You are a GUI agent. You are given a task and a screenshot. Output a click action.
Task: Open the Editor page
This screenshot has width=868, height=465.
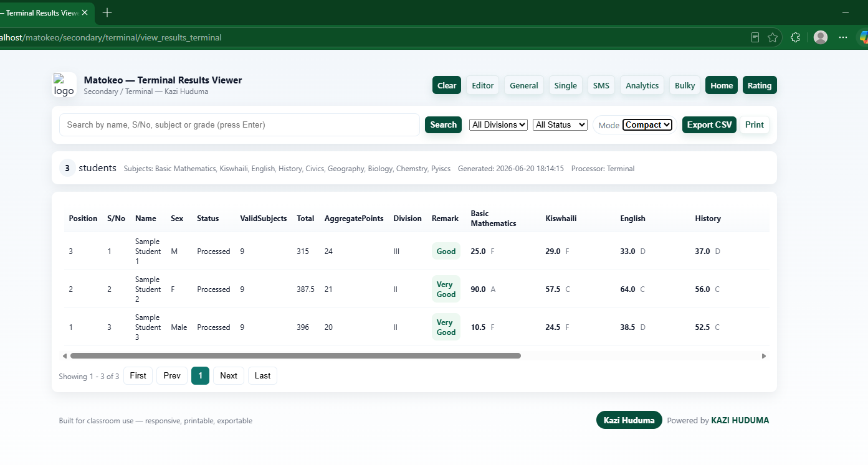(x=483, y=85)
